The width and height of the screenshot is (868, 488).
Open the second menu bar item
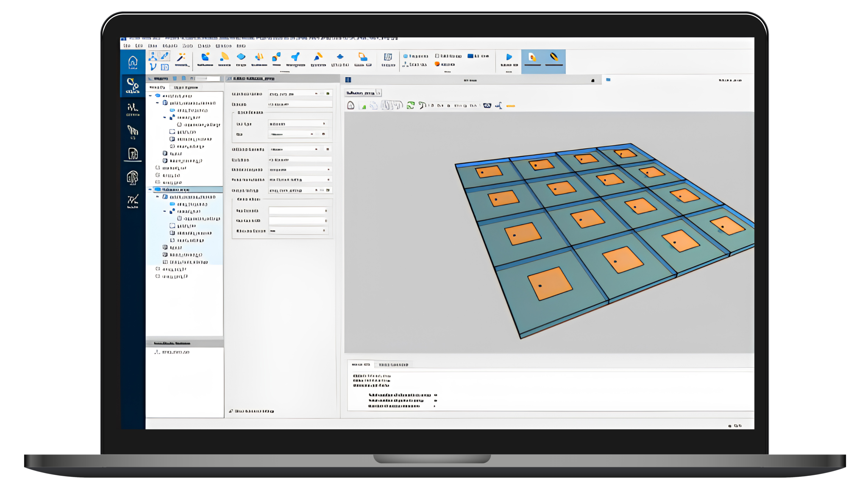pos(139,46)
